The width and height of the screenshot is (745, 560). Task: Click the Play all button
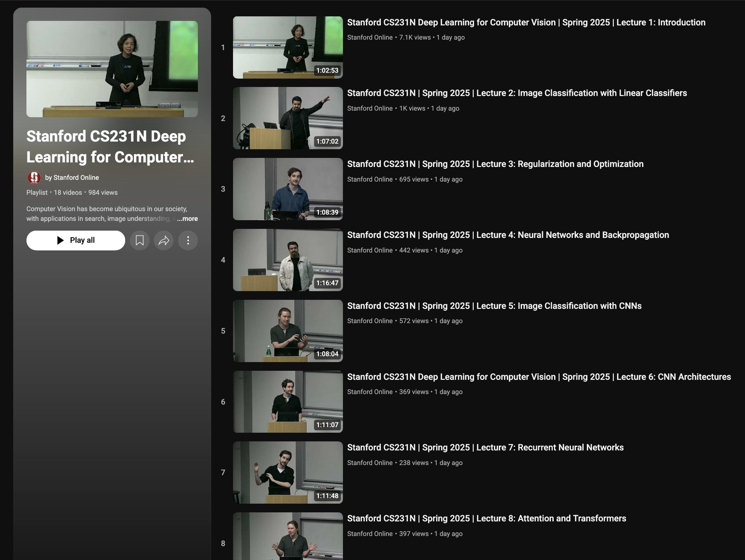[x=76, y=240]
